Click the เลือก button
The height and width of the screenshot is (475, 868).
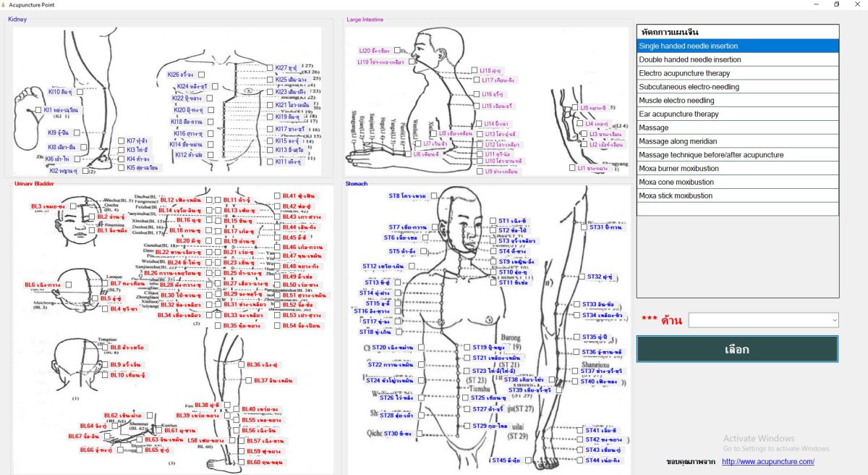click(x=737, y=349)
